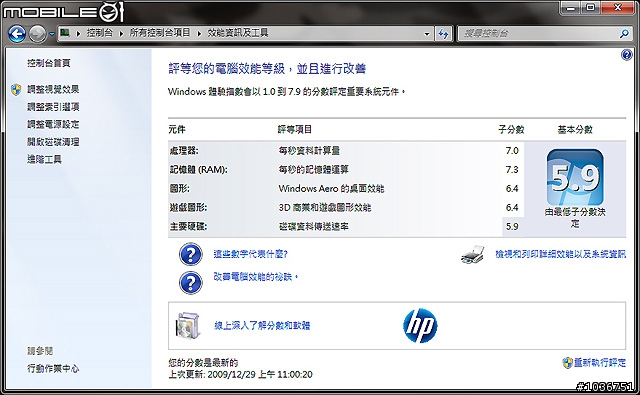640x395 pixels.
Task: Open help via the blue question icon
Action: [x=627, y=55]
